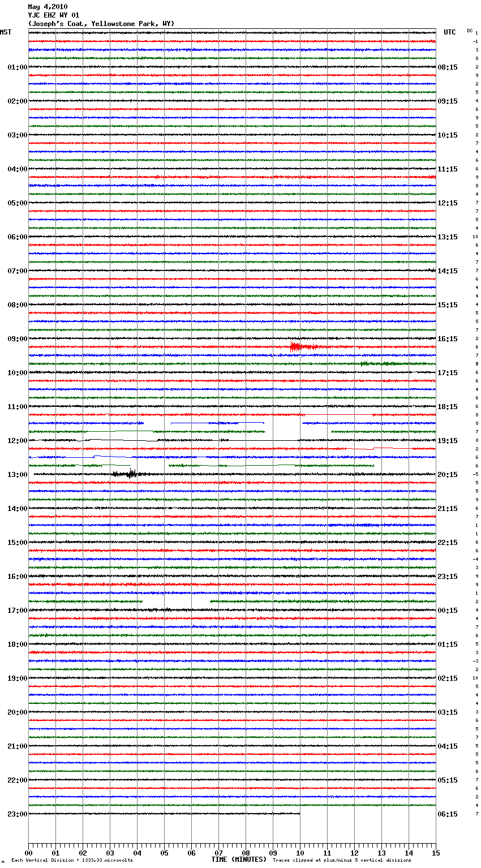Click the red seismic event burst near 16:30 UTC

303,347
